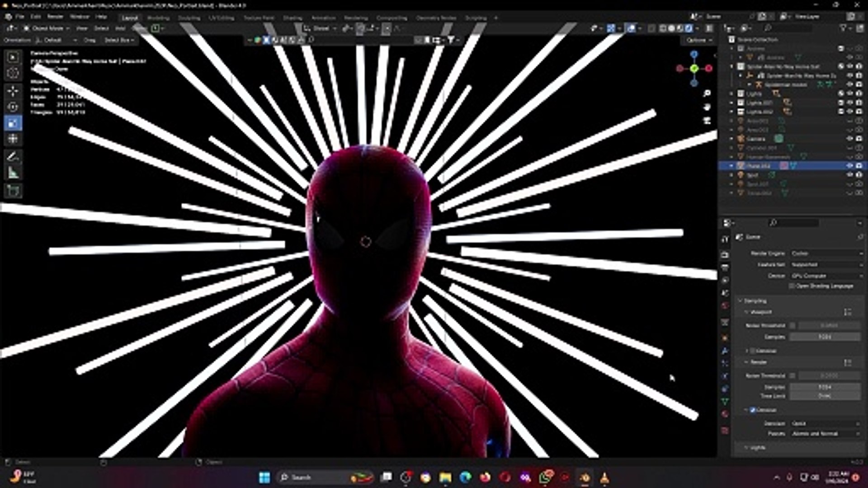Switch to the Animation workspace tab
The height and width of the screenshot is (488, 868).
[x=324, y=18]
